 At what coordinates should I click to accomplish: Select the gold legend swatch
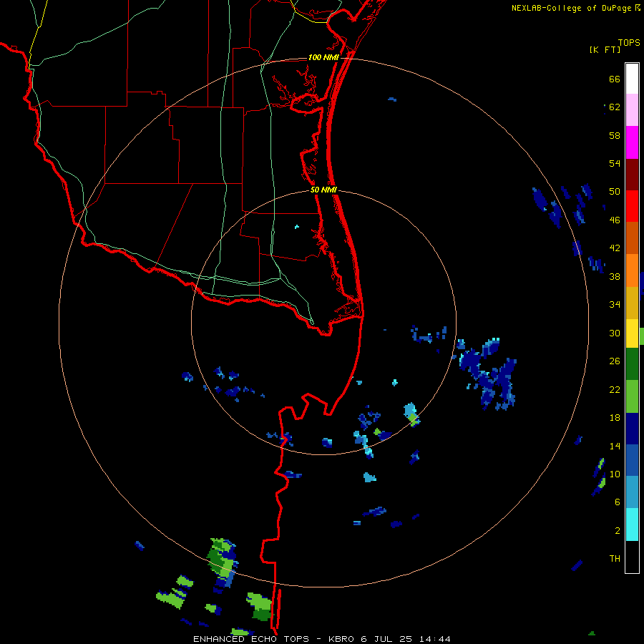pyautogui.click(x=632, y=303)
